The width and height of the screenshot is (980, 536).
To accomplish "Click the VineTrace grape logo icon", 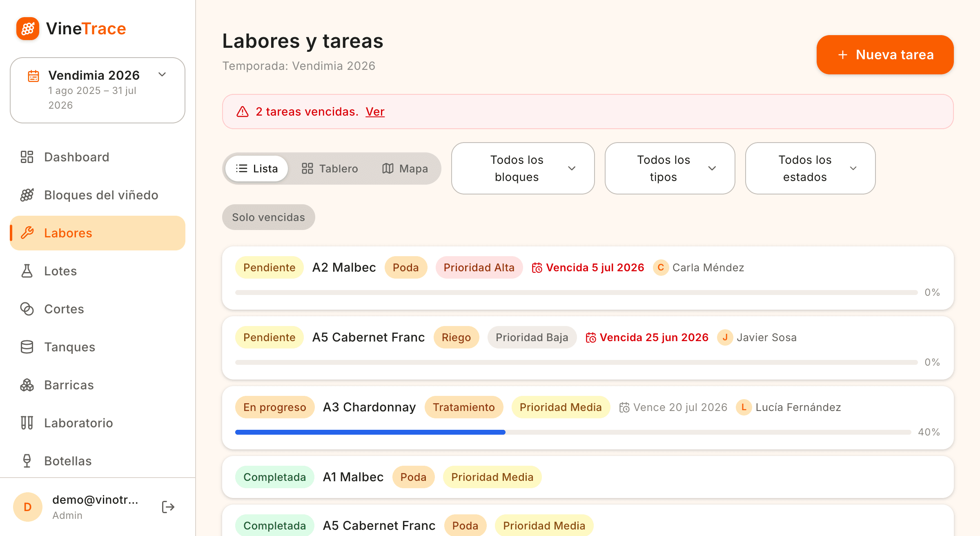I will [28, 29].
